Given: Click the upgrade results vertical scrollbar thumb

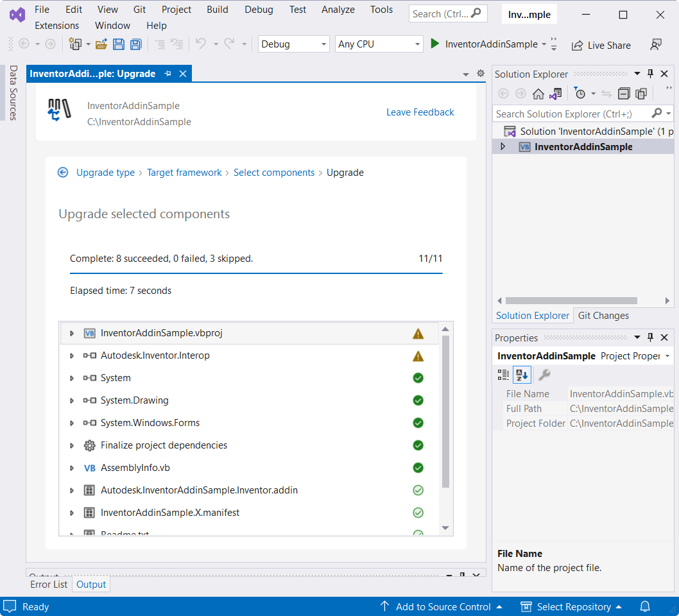Looking at the screenshot, I should point(445,411).
